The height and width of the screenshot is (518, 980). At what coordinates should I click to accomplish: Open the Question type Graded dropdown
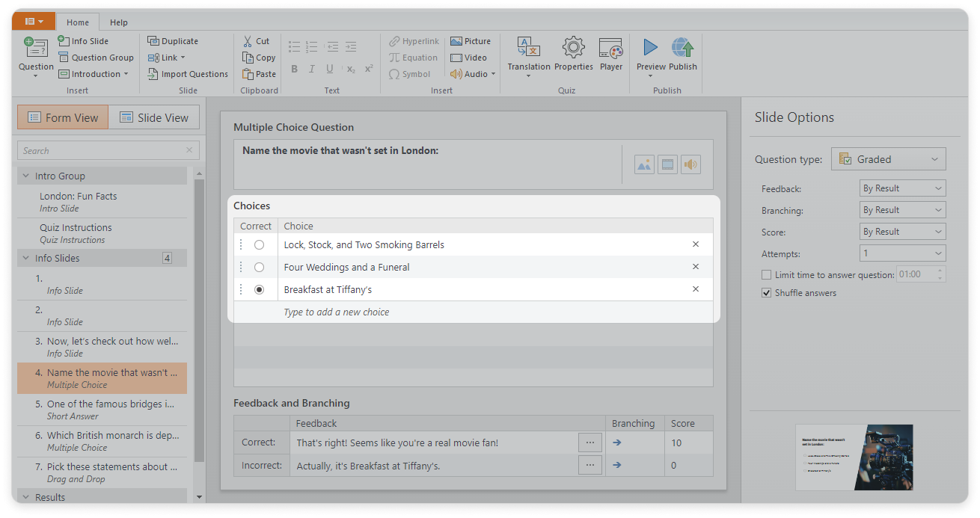coord(888,159)
